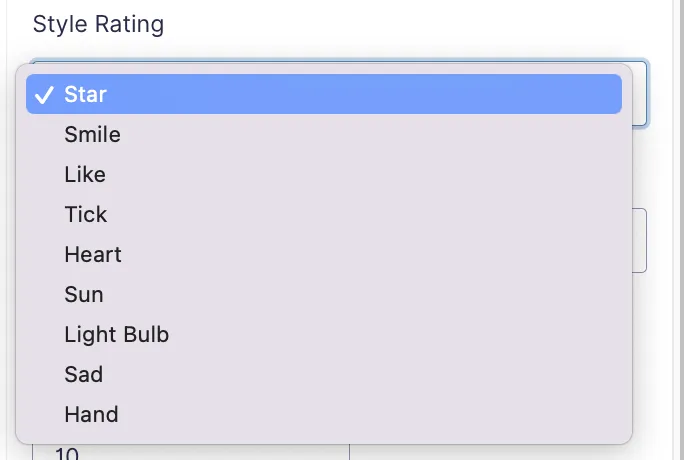Set rating icon style to Heart
Screen dimensions: 684x460
tap(93, 255)
